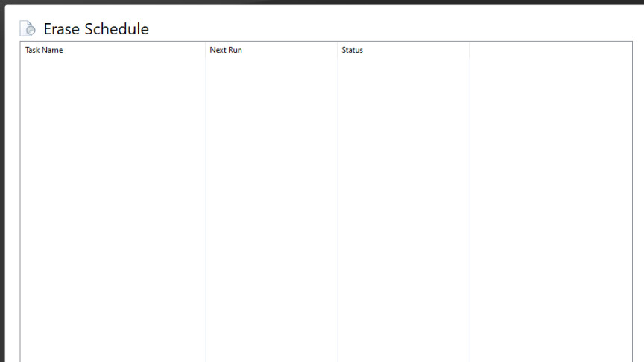Click empty list area under Status column
This screenshot has height=362, width=644.
(x=403, y=209)
